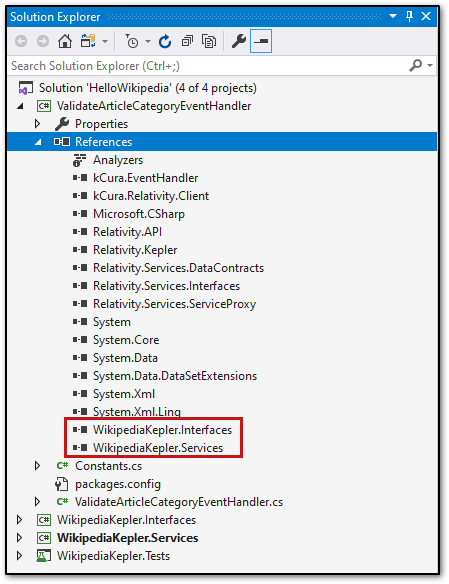Expand the WikipediaKepler.Tests project
449x584 pixels.
tap(19, 556)
